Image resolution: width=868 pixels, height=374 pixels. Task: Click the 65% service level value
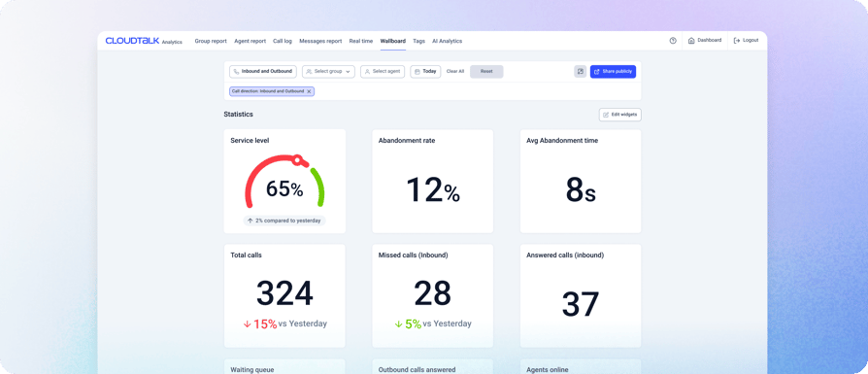[284, 189]
